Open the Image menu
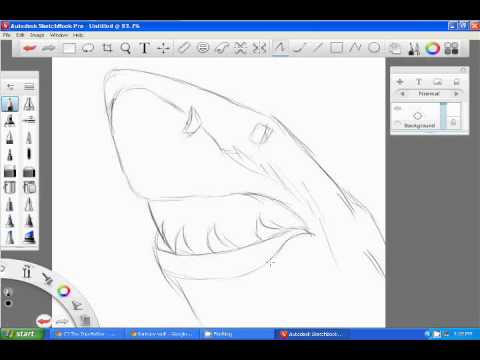The height and width of the screenshot is (360, 480). click(37, 35)
